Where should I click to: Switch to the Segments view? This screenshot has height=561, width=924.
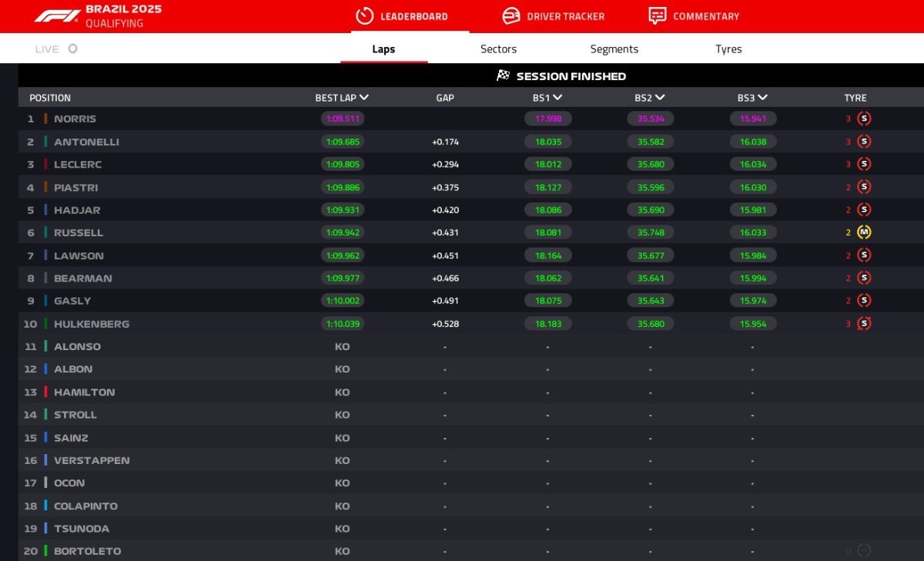coord(614,48)
